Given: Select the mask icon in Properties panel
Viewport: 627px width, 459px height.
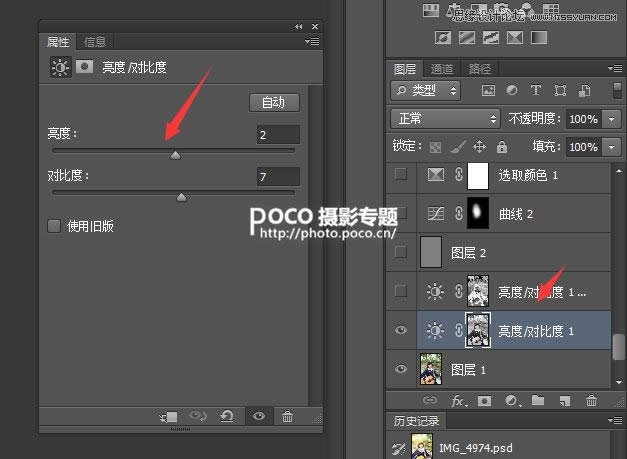Looking at the screenshot, I should (x=84, y=66).
